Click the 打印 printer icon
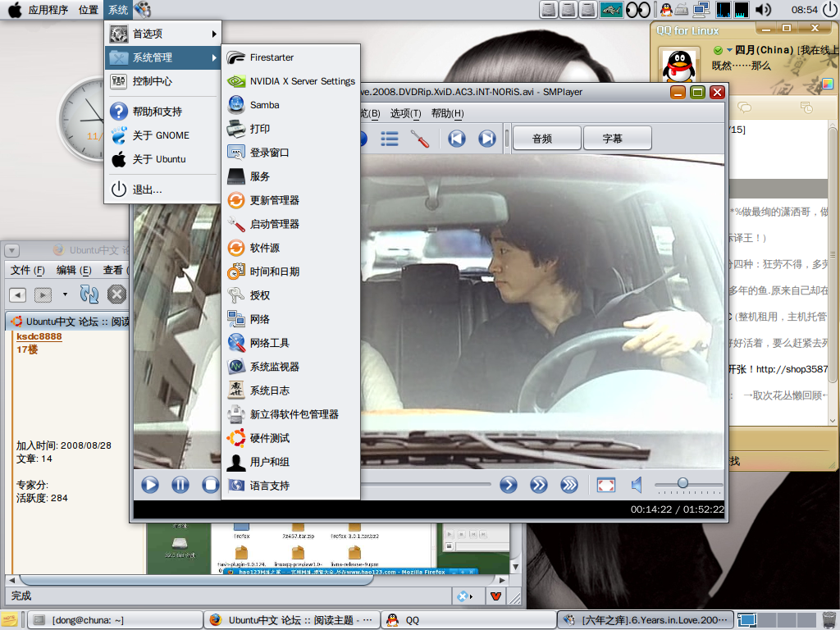Screen dimensions: 840x630 pyautogui.click(x=235, y=129)
